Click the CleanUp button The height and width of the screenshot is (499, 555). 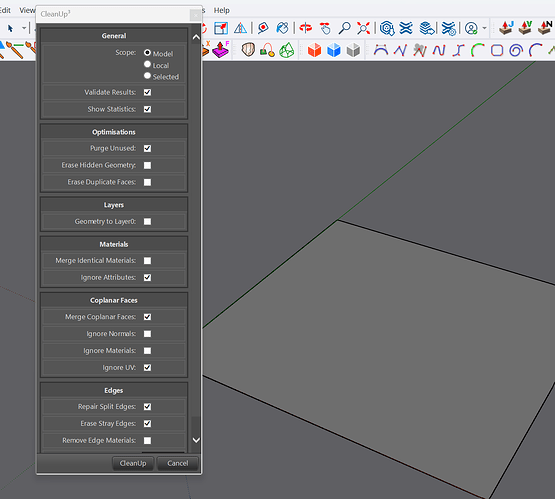click(x=133, y=463)
